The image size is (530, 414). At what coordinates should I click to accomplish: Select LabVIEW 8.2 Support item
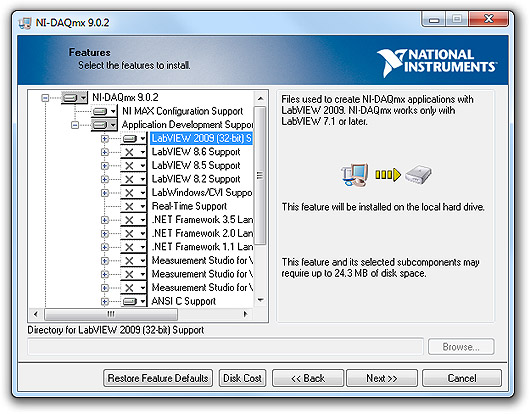(x=196, y=179)
